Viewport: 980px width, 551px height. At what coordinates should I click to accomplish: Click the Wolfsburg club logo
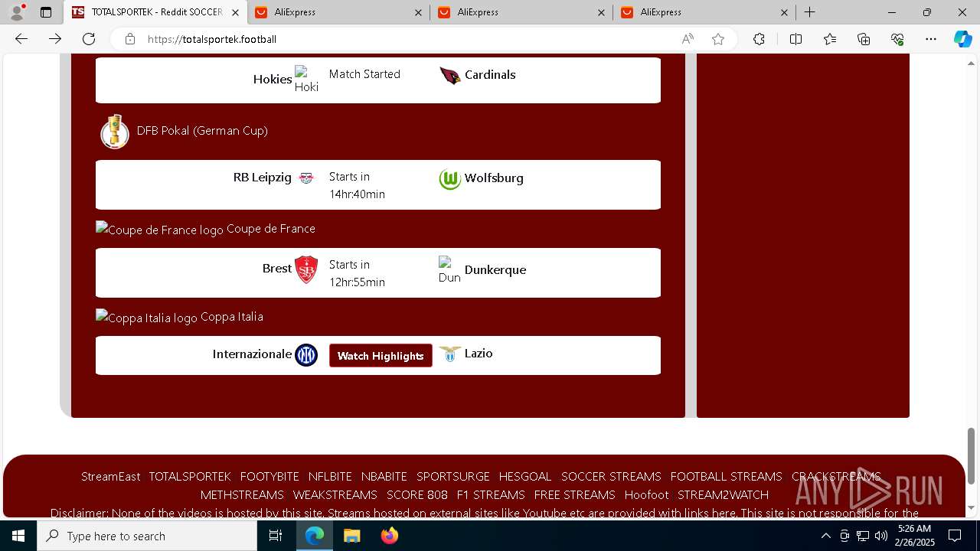[450, 179]
